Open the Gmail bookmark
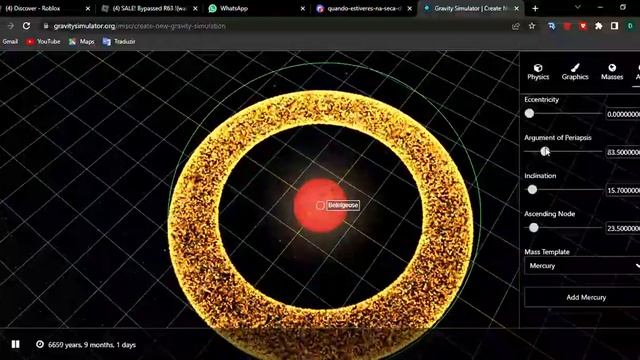Screen dimensions: 640x360 point(10,42)
